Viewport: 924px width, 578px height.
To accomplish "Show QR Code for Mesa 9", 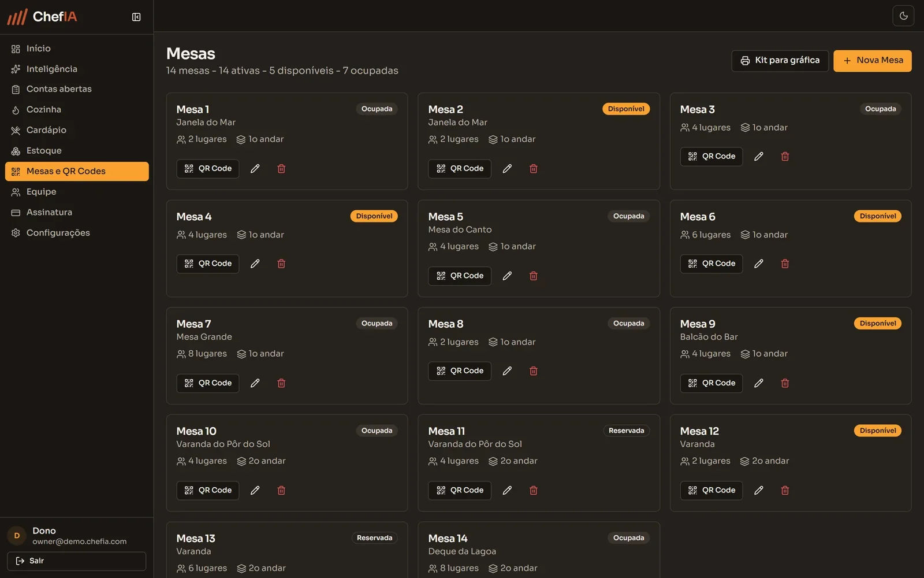I will pos(711,383).
